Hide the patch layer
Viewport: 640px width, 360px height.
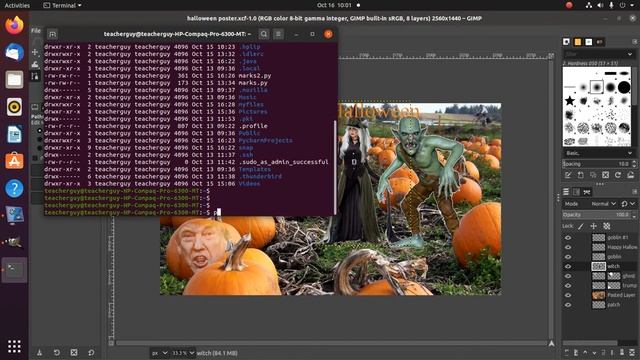click(568, 305)
